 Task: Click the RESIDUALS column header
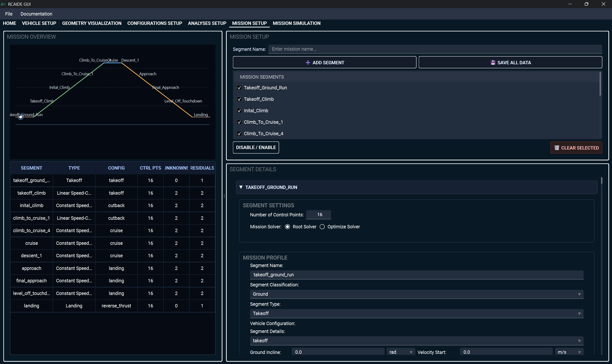pos(202,168)
